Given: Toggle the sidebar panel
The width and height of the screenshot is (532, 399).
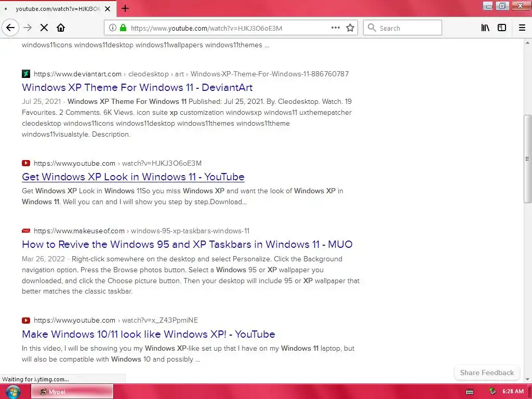Looking at the screenshot, I should [x=502, y=28].
